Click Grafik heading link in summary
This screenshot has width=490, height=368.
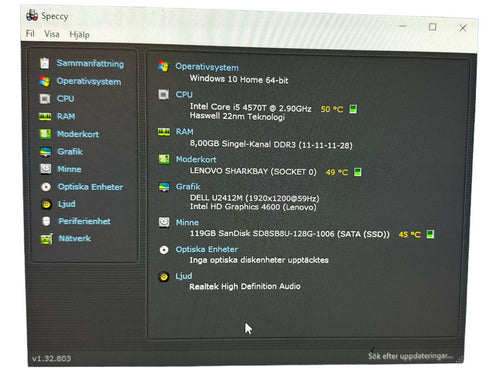point(188,187)
